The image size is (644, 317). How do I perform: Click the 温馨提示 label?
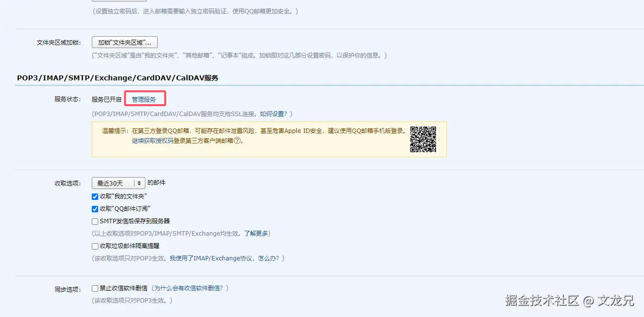click(116, 131)
